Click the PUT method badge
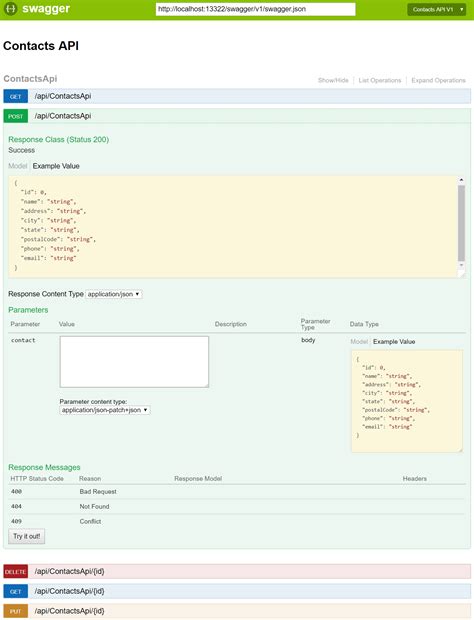The height and width of the screenshot is (620, 474). (x=15, y=611)
